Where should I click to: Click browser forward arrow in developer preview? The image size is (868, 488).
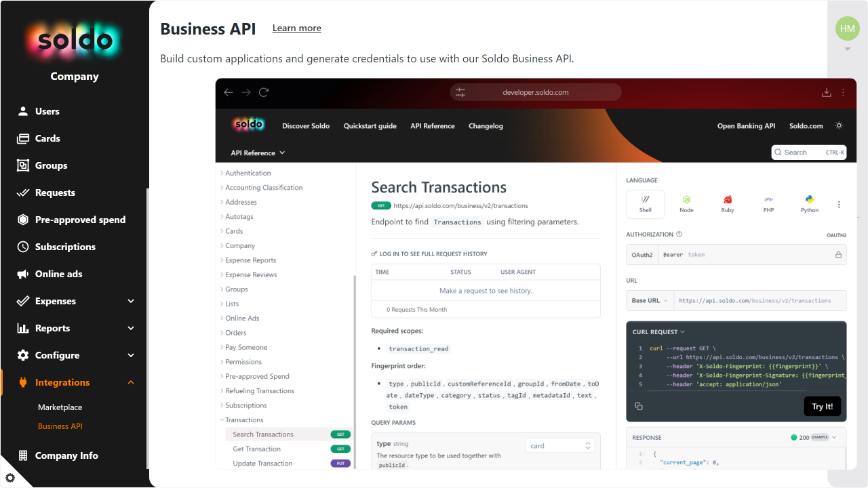[x=246, y=92]
